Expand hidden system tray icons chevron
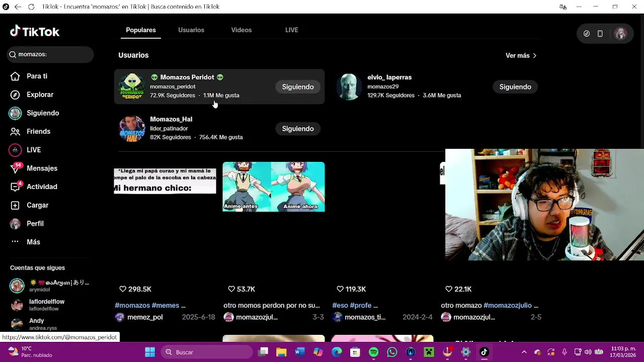644x362 pixels. [524, 352]
